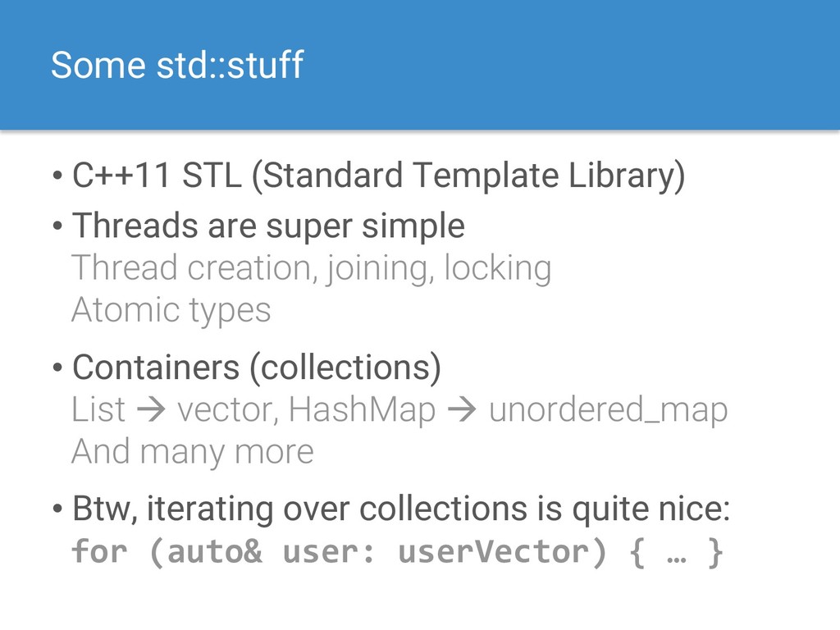Image resolution: width=840 pixels, height=630 pixels.
Task: Click the blue header banner
Action: click(x=420, y=65)
